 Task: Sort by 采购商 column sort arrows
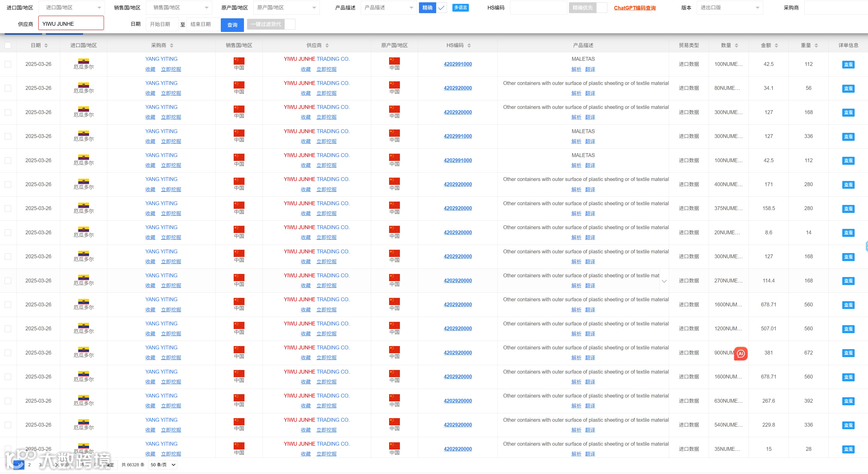(x=171, y=46)
